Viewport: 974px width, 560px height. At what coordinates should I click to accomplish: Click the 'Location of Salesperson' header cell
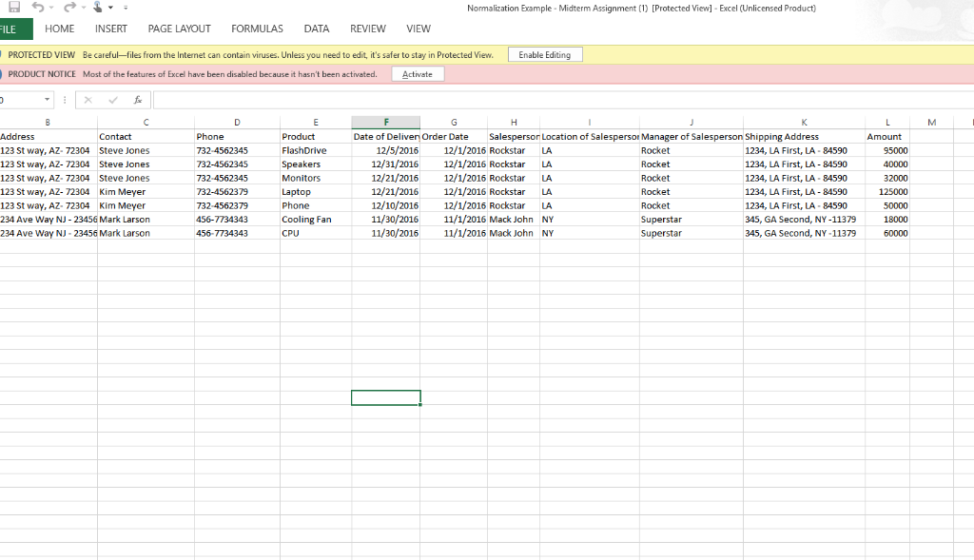click(x=590, y=137)
